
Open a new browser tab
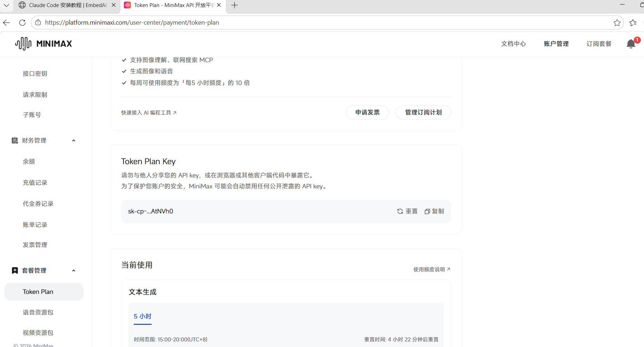click(x=235, y=5)
